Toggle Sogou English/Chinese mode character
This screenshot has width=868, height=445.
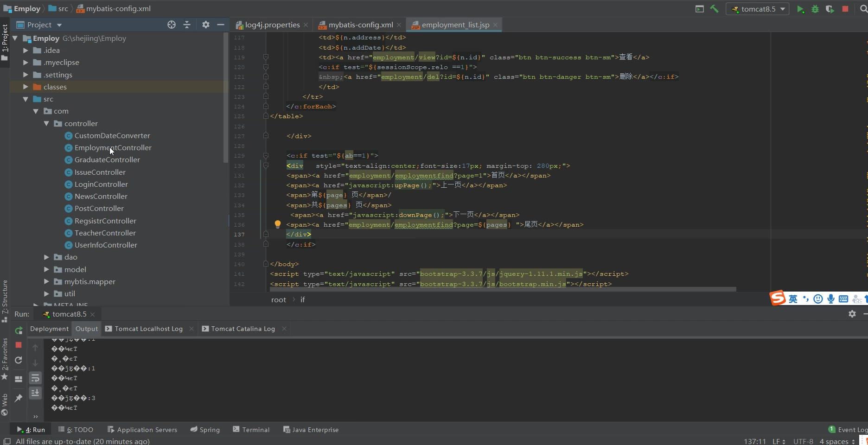(x=793, y=299)
